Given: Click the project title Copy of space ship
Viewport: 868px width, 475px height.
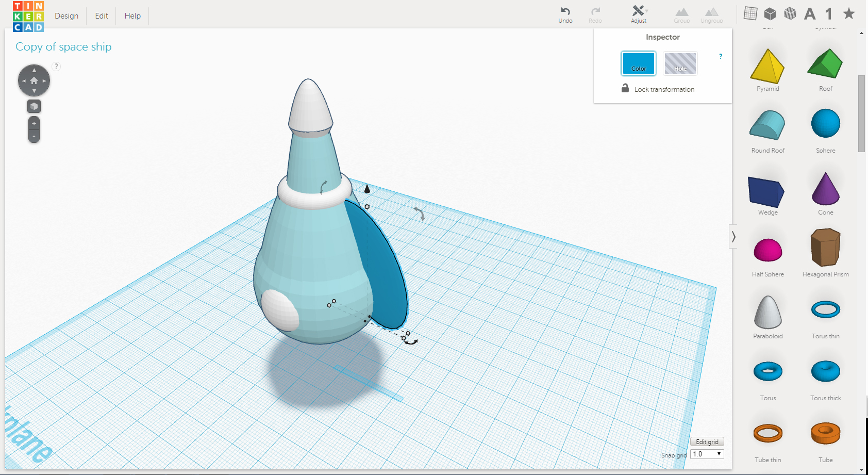Looking at the screenshot, I should tap(63, 46).
